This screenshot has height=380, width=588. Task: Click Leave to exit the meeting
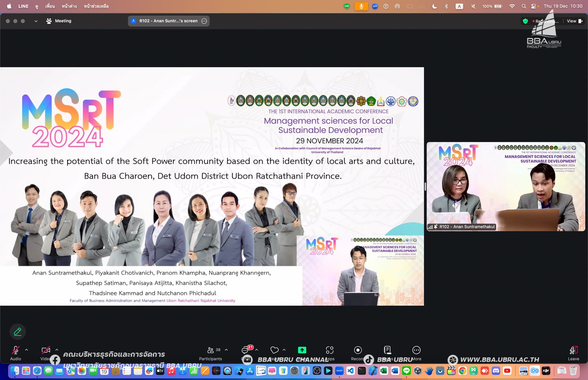click(573, 350)
